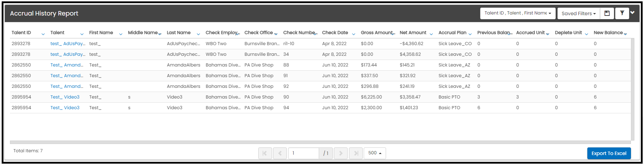
Task: Collapse the report panel with the chevron
Action: pyautogui.click(x=633, y=13)
